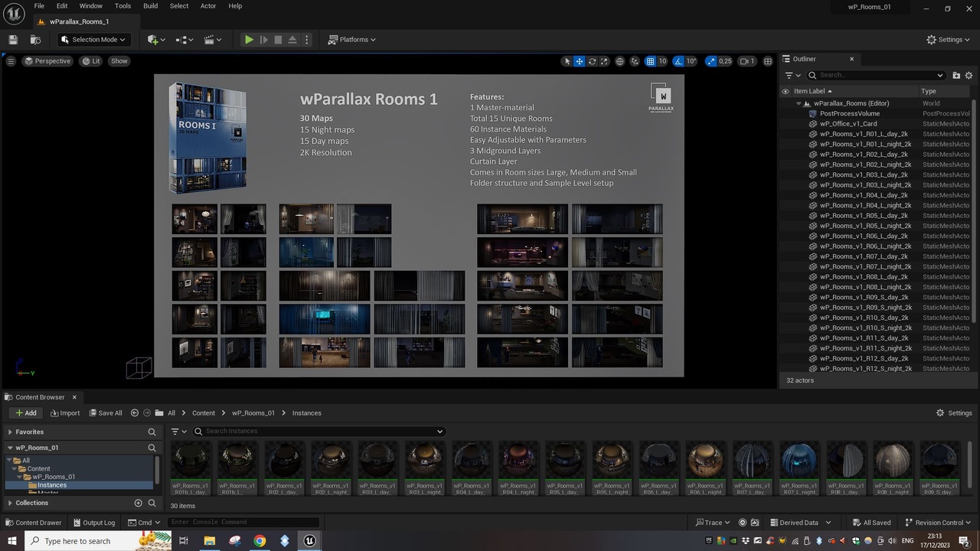Open the Lit view mode menu
The image size is (980, 551).
(91, 61)
